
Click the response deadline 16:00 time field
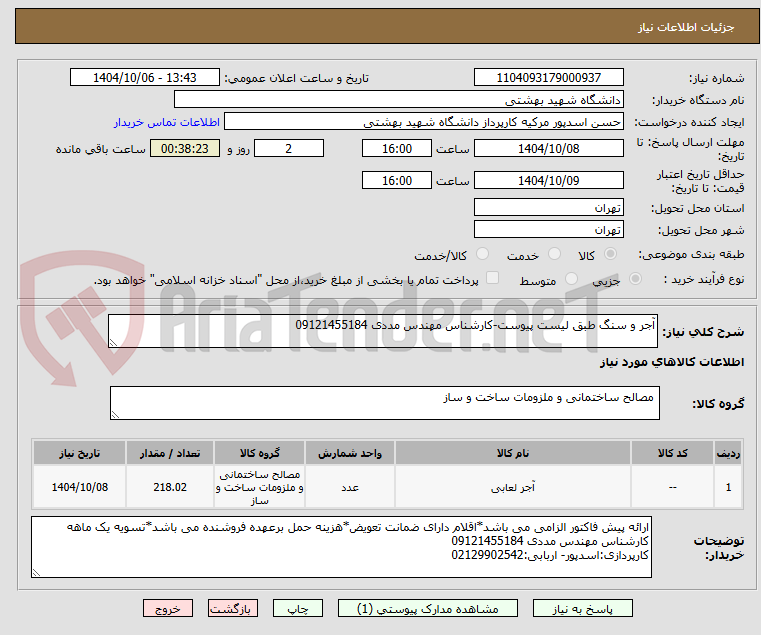(397, 148)
